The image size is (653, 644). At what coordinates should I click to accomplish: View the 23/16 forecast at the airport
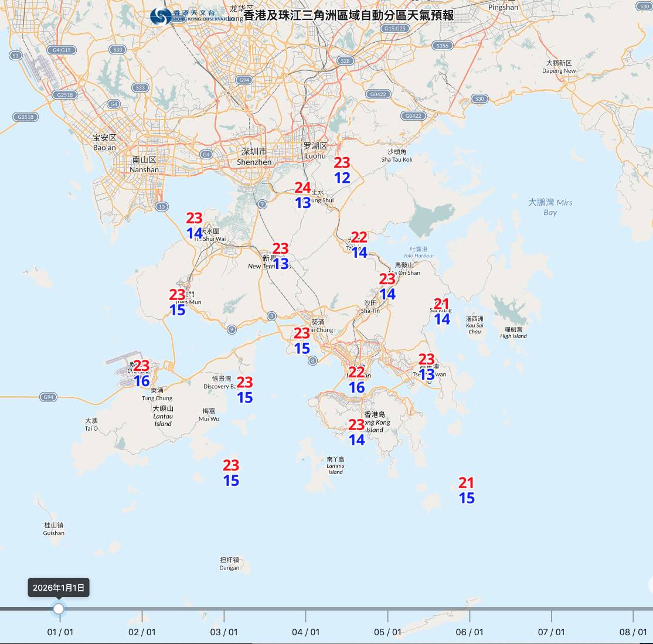pos(141,373)
